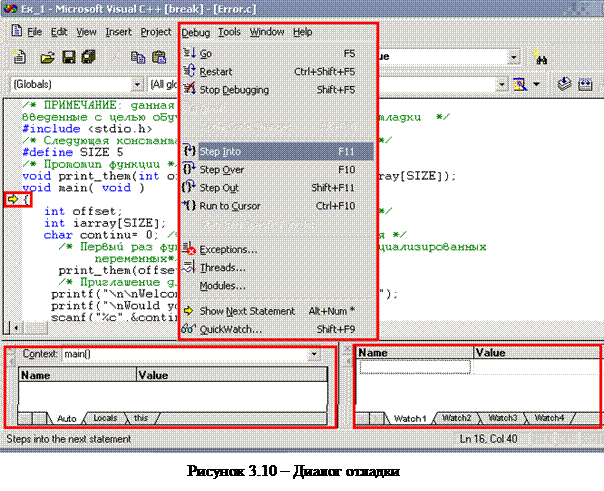
Task: Open Exceptions... from the Debug menu
Action: tap(277, 250)
